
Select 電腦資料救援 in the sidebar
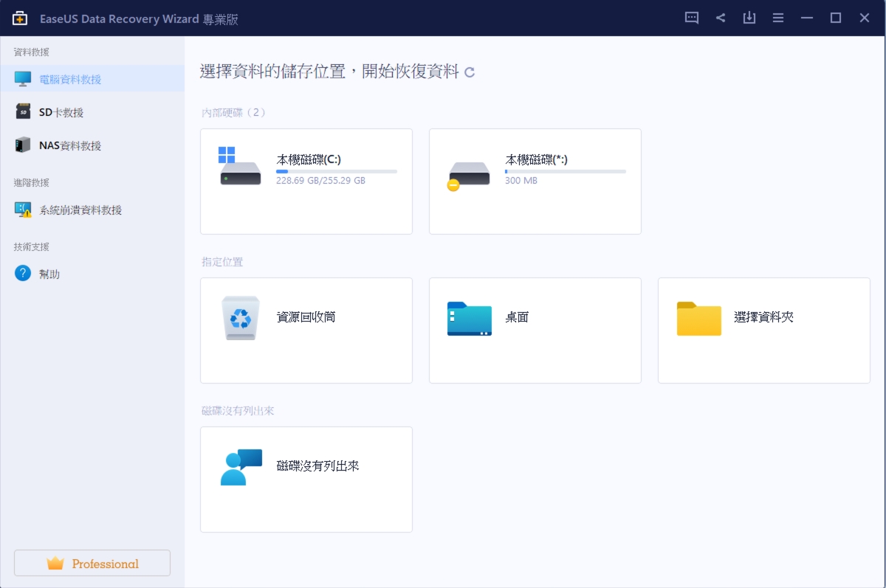pyautogui.click(x=70, y=79)
